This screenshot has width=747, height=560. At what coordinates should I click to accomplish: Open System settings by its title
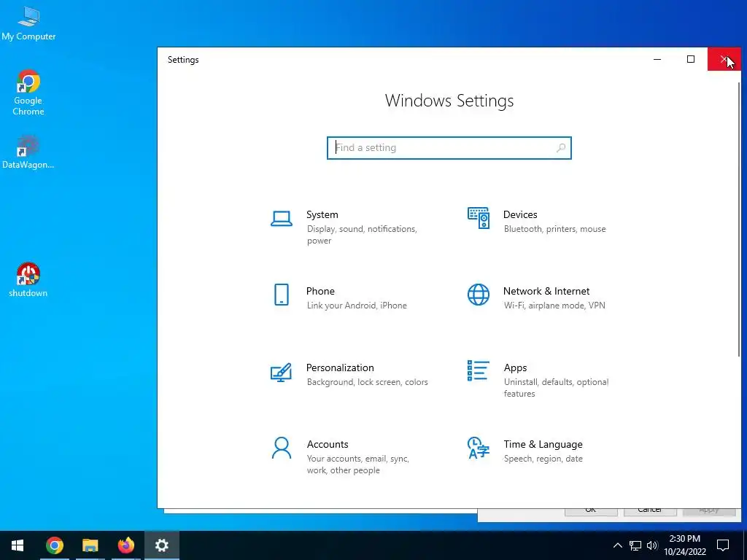322,215
